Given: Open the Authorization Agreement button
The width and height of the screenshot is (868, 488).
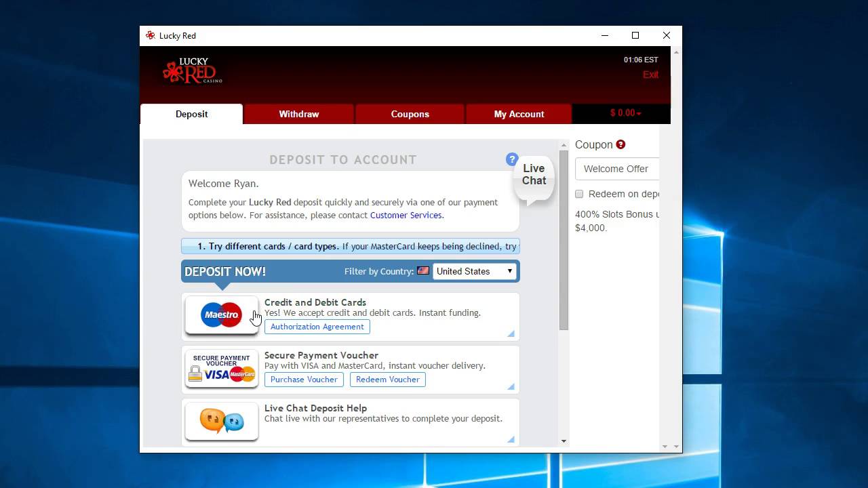Looking at the screenshot, I should point(317,327).
